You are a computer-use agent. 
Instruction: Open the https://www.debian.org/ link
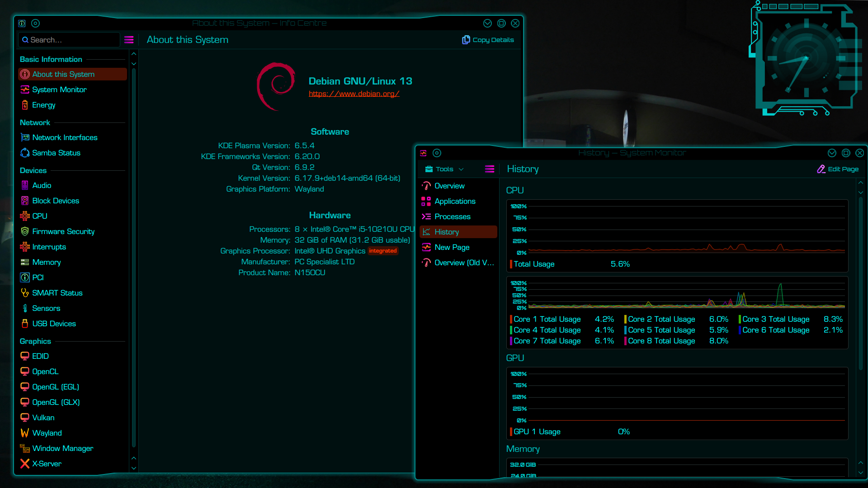click(x=354, y=94)
